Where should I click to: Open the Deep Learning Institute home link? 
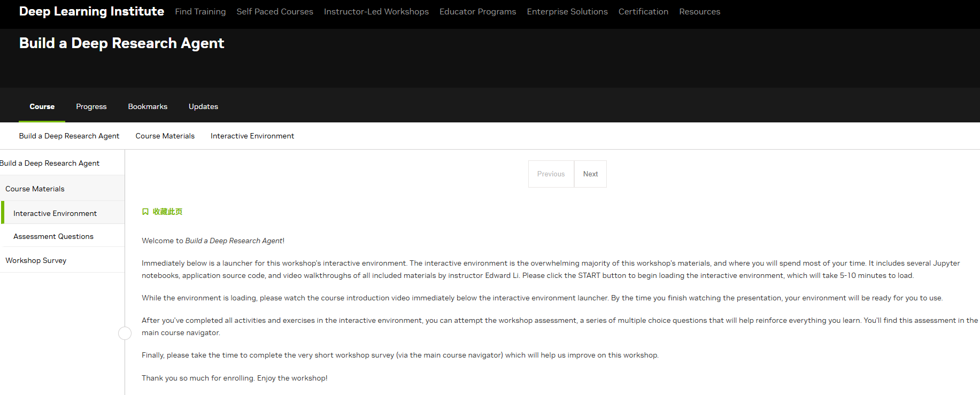pos(91,11)
